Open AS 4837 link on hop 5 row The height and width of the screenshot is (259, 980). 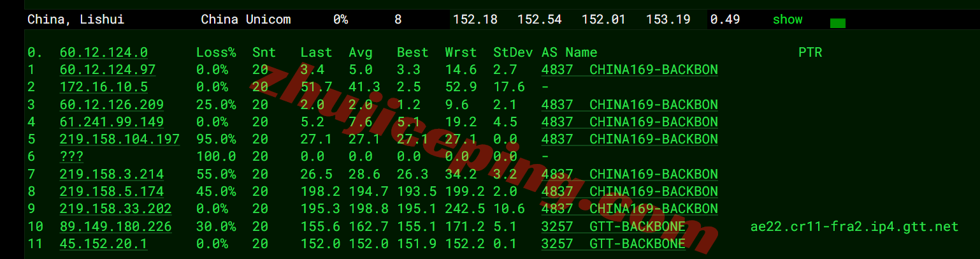point(630,139)
